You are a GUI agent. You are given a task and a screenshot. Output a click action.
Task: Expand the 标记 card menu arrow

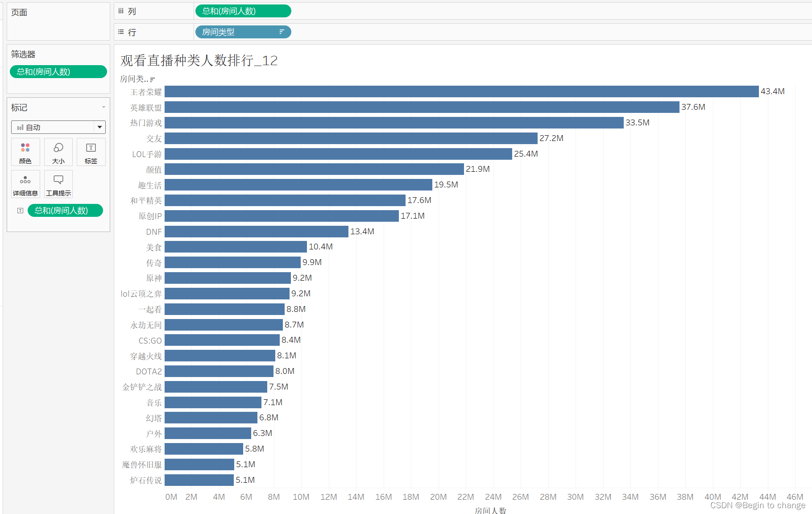pyautogui.click(x=104, y=107)
